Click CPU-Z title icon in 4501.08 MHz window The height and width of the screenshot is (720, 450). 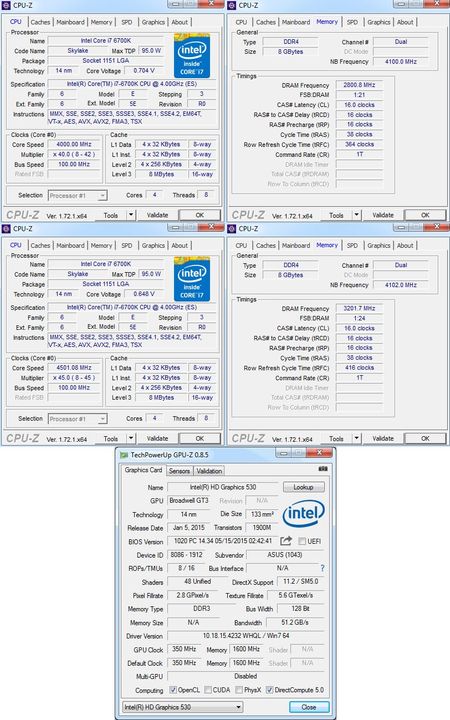point(6,229)
